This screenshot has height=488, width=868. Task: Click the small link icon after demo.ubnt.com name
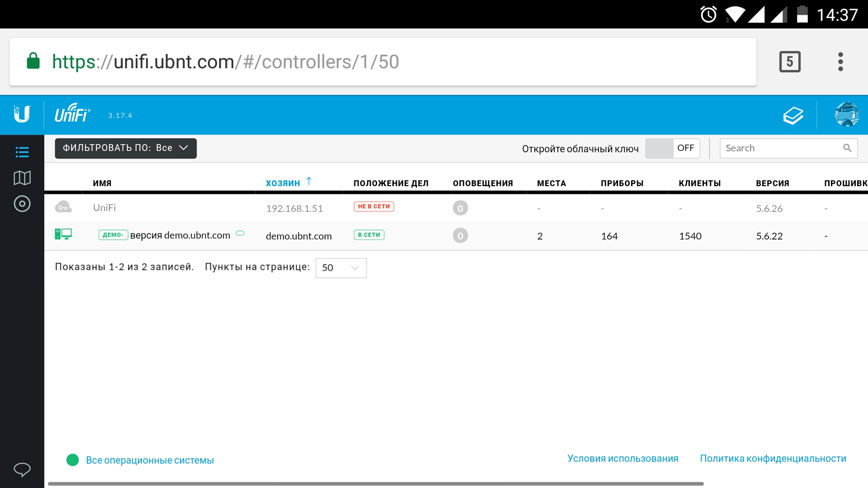point(241,233)
